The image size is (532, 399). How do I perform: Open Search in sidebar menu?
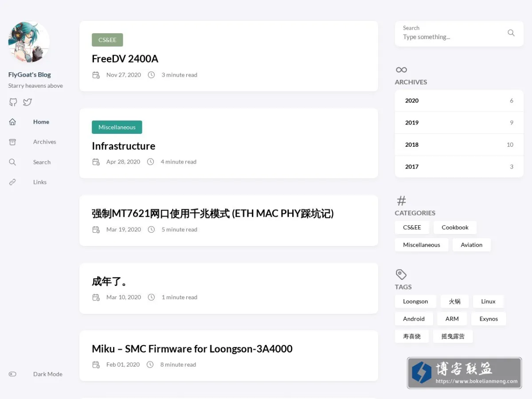pyautogui.click(x=42, y=162)
